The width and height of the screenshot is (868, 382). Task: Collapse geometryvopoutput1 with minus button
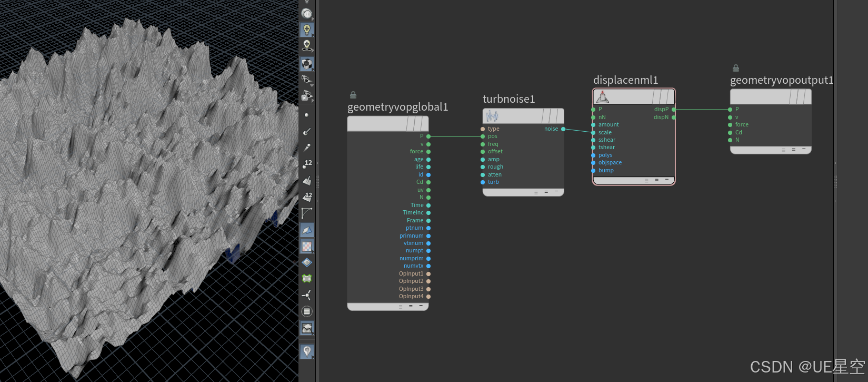pos(804,150)
